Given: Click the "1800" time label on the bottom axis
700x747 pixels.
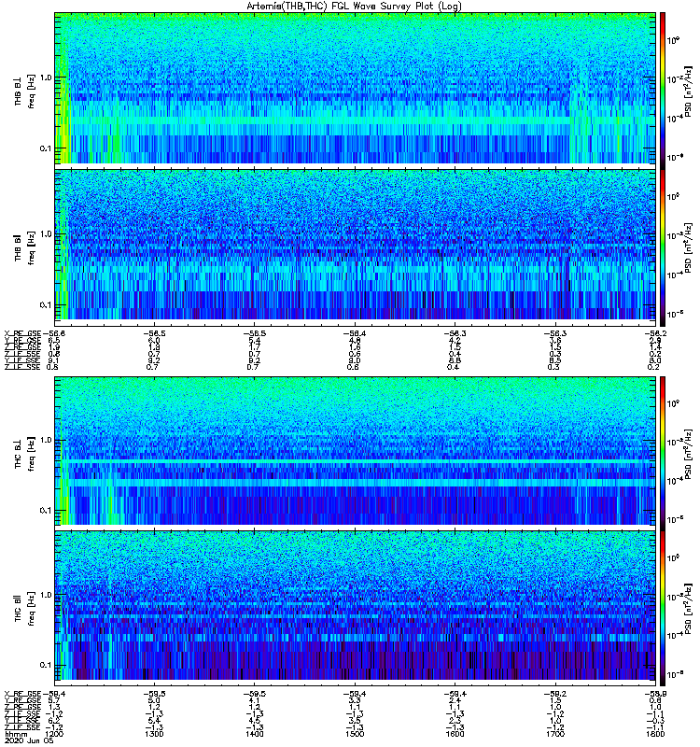Looking at the screenshot, I should 655,734.
